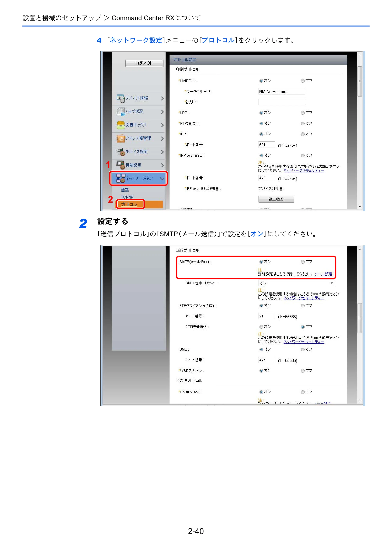
Task: Click the ワークグループ field with NM-NetPrinters
Action: (x=282, y=91)
